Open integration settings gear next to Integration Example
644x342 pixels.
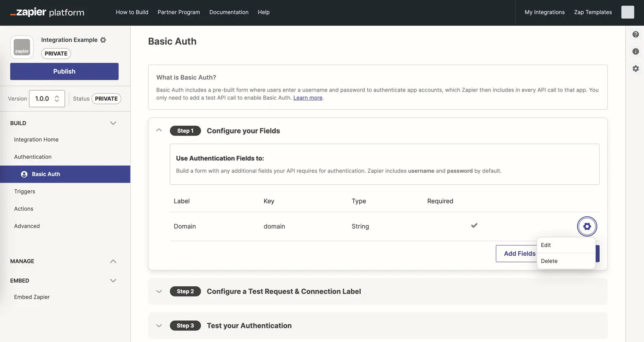(103, 40)
